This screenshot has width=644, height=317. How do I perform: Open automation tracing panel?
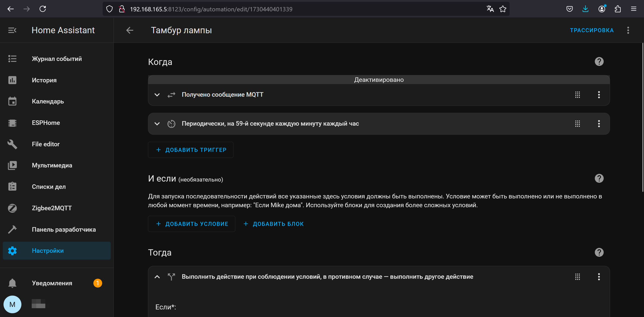(x=591, y=30)
